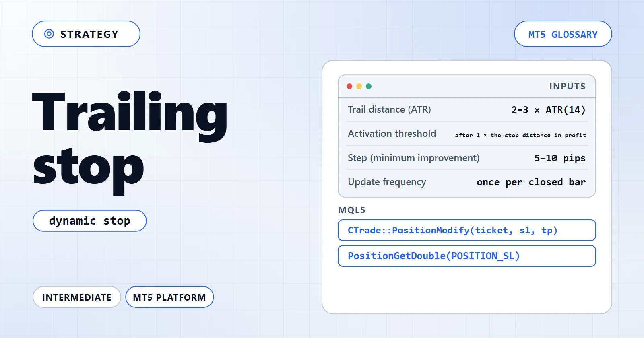Click the 2–3 × ATR(14) value
This screenshot has width=644, height=338.
[548, 110]
